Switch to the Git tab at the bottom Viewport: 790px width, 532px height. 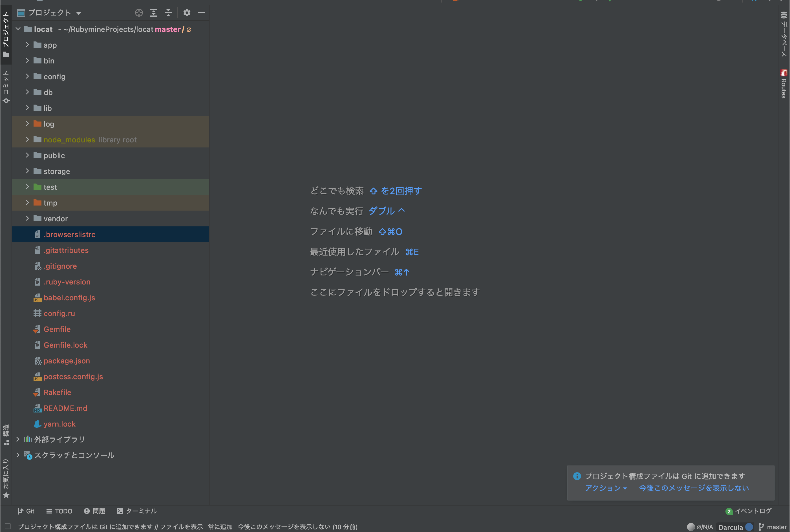(x=26, y=511)
